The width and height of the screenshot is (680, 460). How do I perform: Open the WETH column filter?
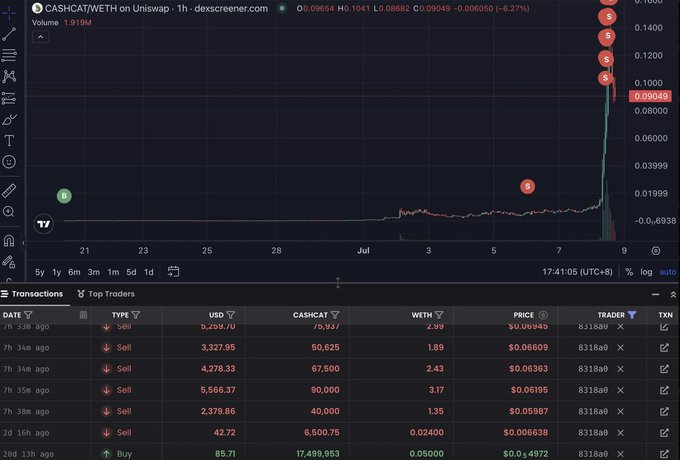click(439, 315)
